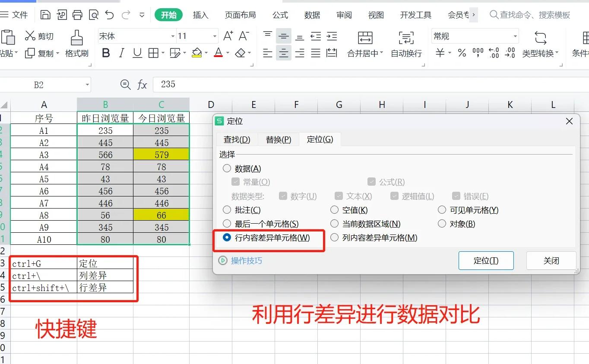
Task: Click the Decrease Indent icon
Action: click(x=316, y=36)
